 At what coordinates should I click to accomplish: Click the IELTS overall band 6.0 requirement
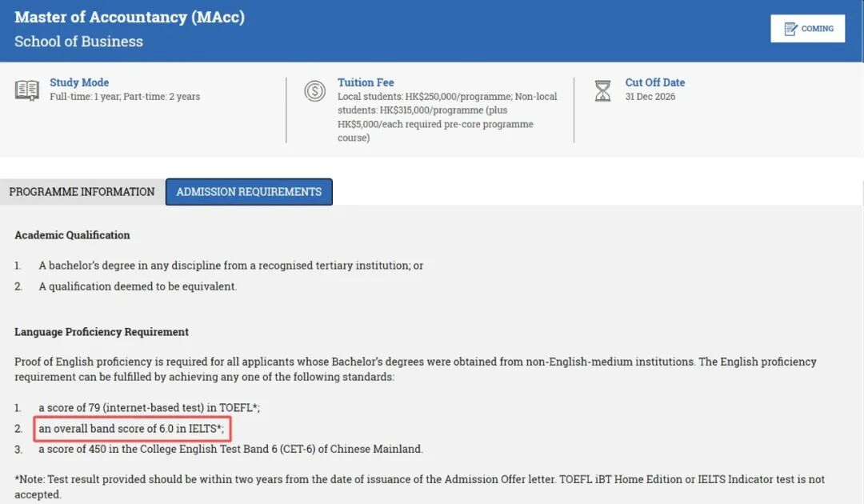click(132, 429)
